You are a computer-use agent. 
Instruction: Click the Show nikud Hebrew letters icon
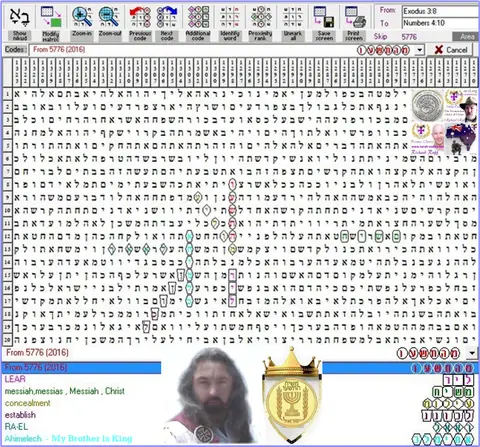20,17
